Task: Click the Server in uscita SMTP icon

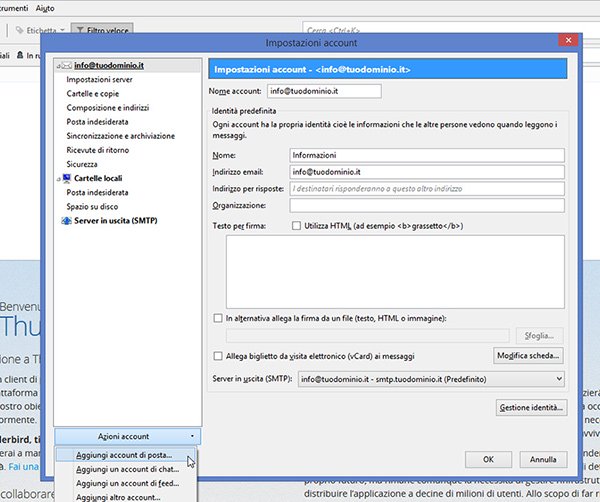Action: click(67, 220)
